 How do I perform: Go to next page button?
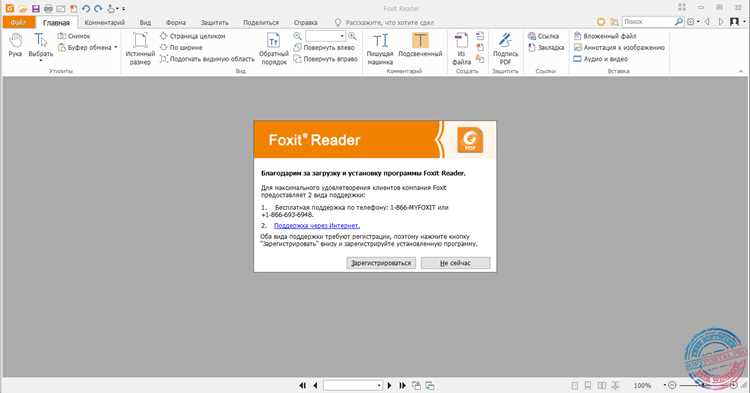click(x=389, y=385)
